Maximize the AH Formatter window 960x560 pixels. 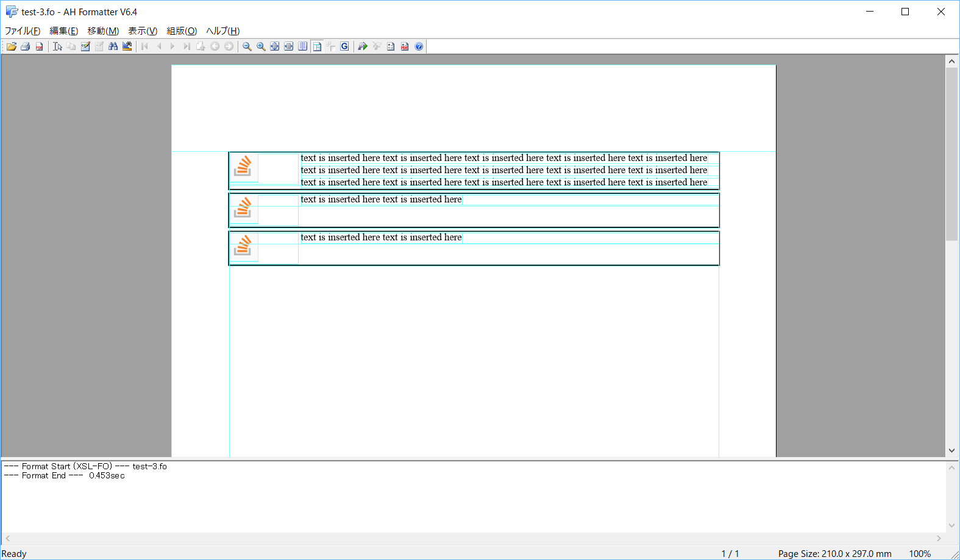click(905, 12)
